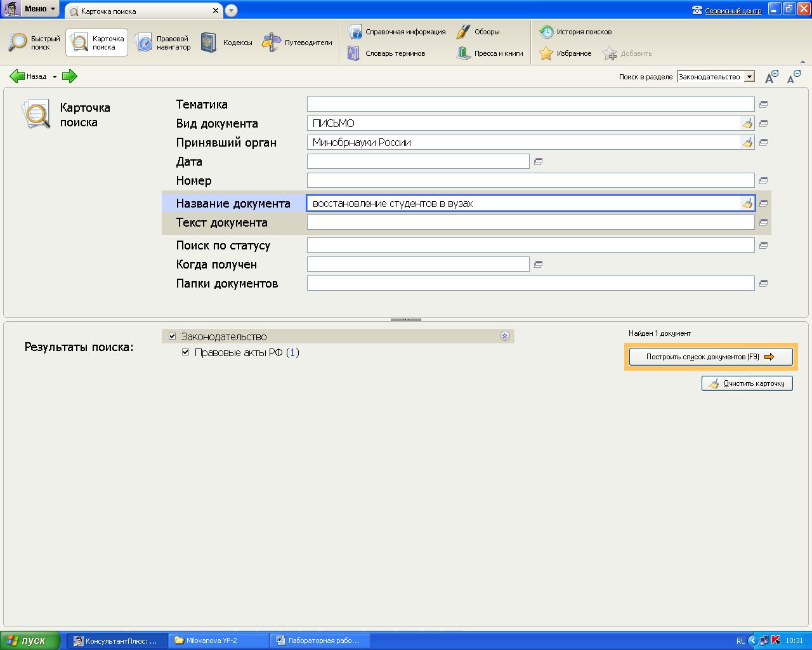Open Обзоры section
This screenshot has width=812, height=650.
click(478, 32)
